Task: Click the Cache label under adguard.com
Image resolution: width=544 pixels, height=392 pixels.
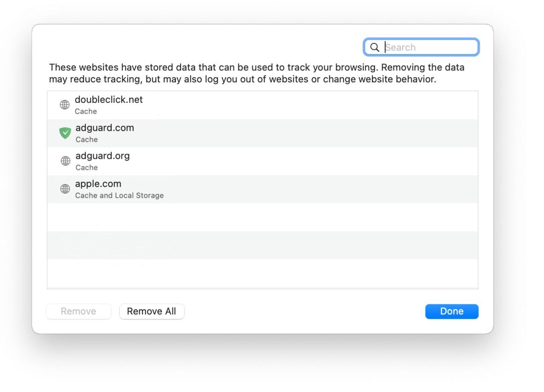Action: (87, 139)
